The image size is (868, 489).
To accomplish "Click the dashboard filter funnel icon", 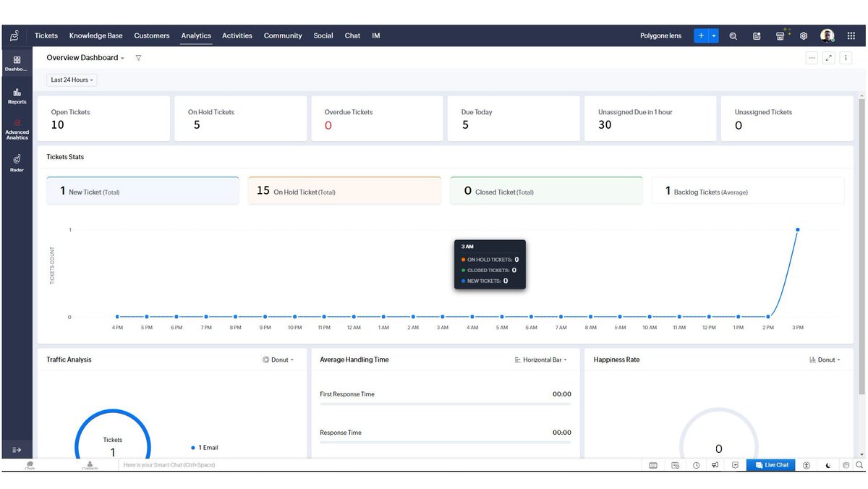I will pyautogui.click(x=138, y=58).
